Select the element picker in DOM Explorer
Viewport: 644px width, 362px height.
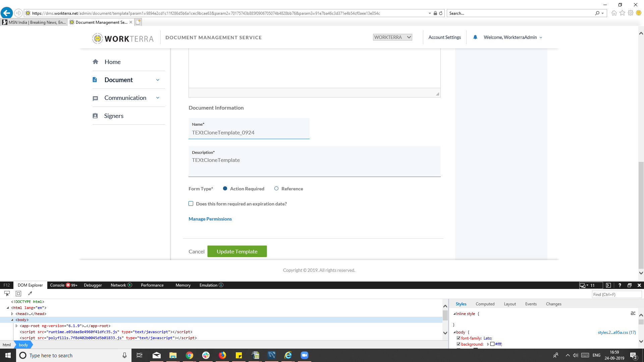click(x=7, y=293)
